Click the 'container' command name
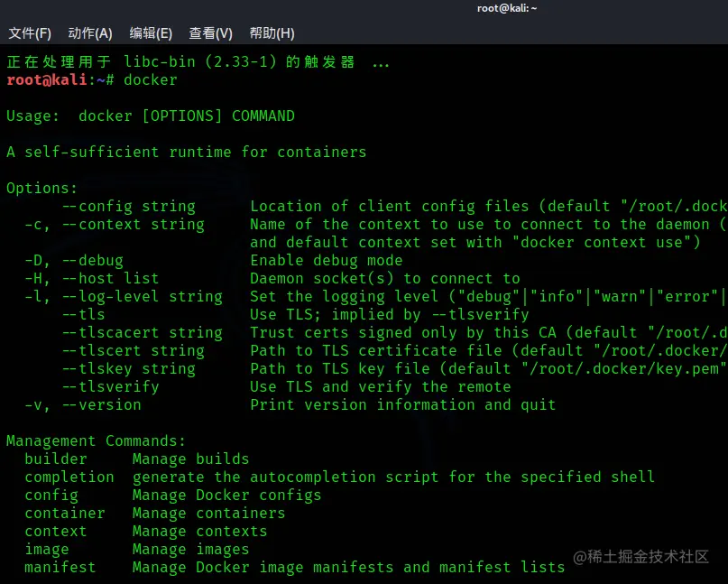The image size is (728, 584). pos(65,513)
